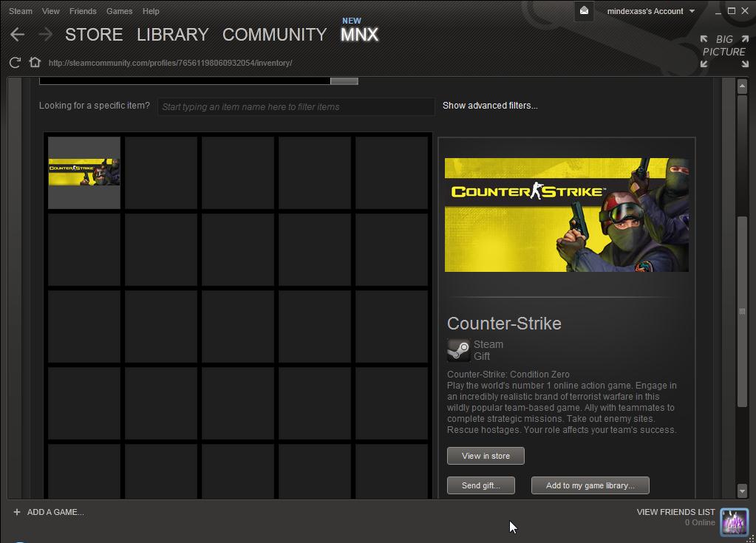The image size is (756, 543).
Task: Click the scrollbar down arrow
Action: point(742,491)
